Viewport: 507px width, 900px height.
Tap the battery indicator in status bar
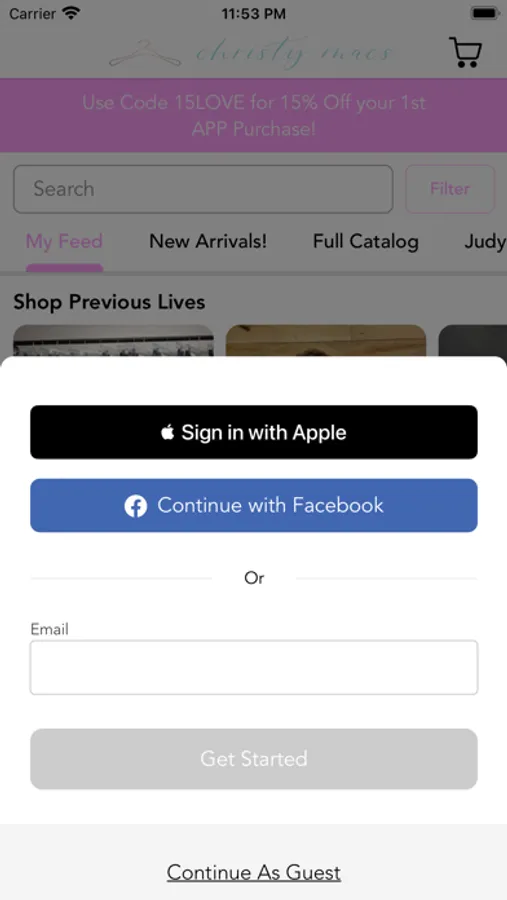tap(484, 13)
